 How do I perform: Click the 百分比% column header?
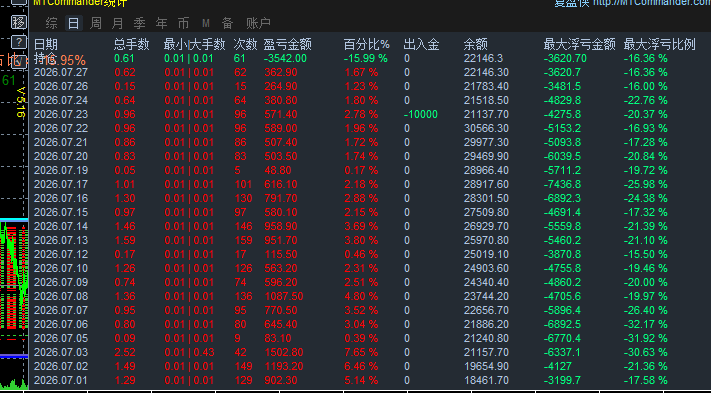366,44
